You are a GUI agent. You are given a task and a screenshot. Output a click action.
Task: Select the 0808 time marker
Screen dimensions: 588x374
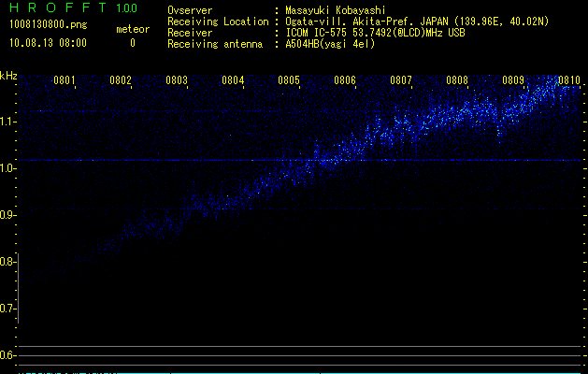click(x=457, y=80)
